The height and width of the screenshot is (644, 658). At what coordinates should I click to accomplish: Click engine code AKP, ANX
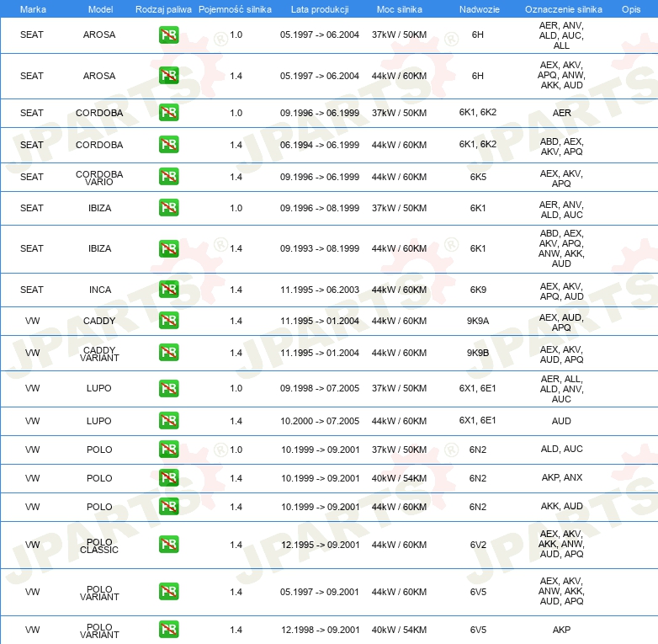pos(562,477)
